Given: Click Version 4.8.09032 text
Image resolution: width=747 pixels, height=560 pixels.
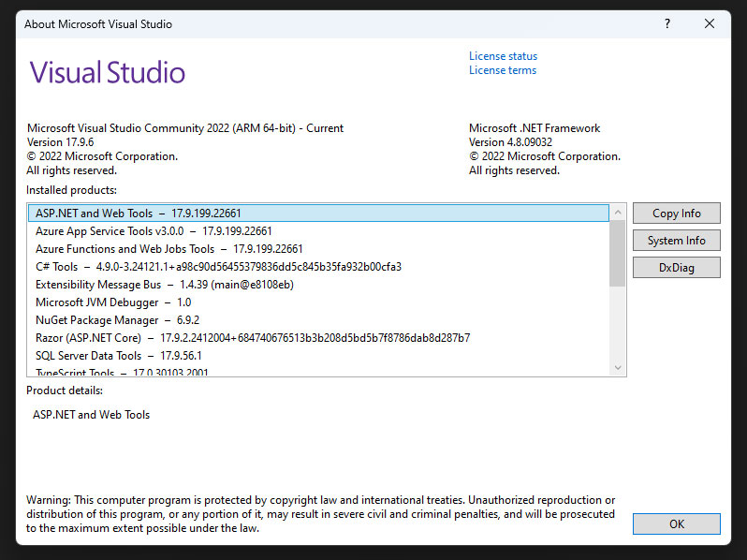Looking at the screenshot, I should 511,142.
